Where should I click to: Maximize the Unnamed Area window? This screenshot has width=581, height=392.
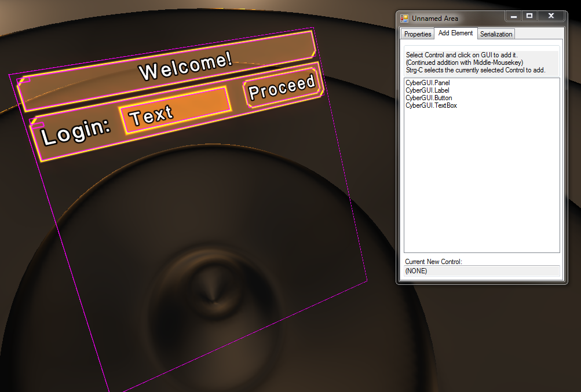pyautogui.click(x=529, y=16)
